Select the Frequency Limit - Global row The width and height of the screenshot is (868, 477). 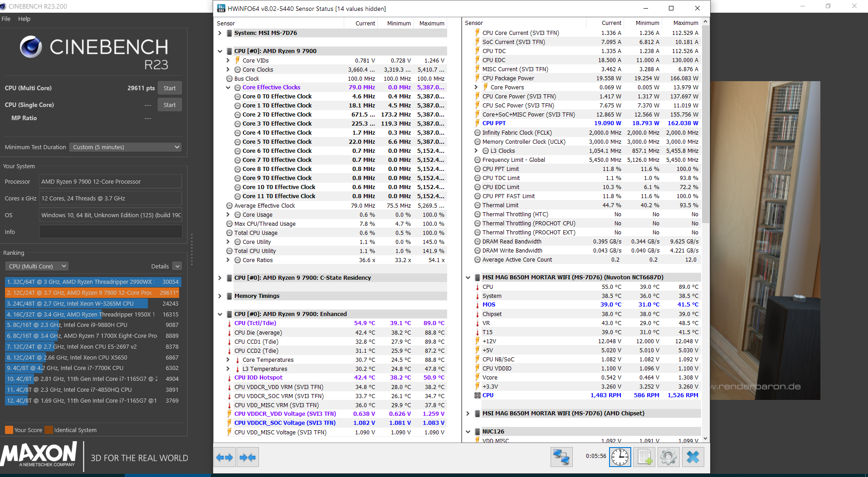[x=587, y=160]
